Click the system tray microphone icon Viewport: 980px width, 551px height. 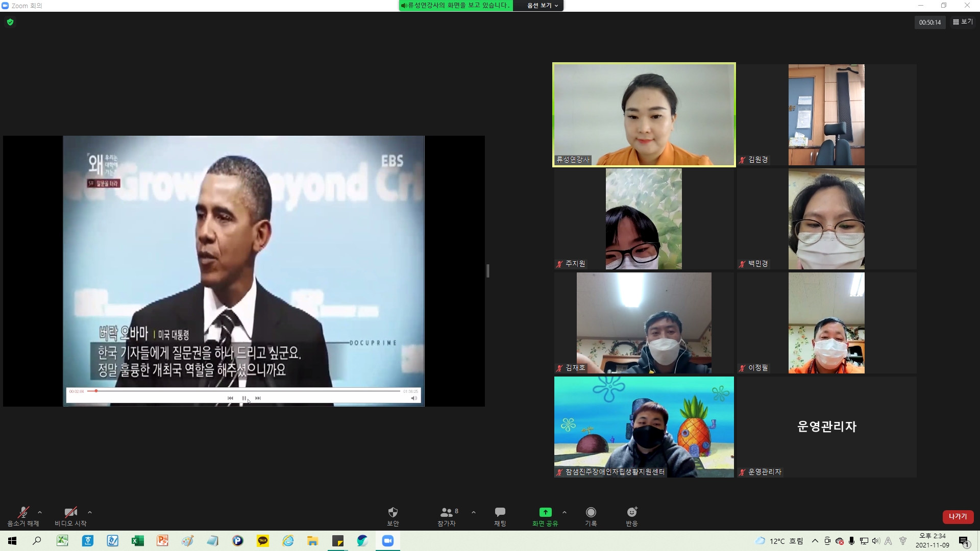click(x=852, y=541)
